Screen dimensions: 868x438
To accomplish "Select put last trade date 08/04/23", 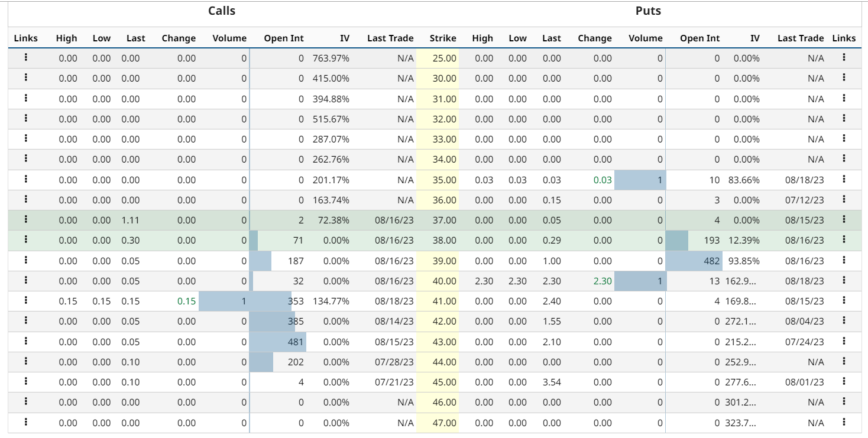I will 805,321.
